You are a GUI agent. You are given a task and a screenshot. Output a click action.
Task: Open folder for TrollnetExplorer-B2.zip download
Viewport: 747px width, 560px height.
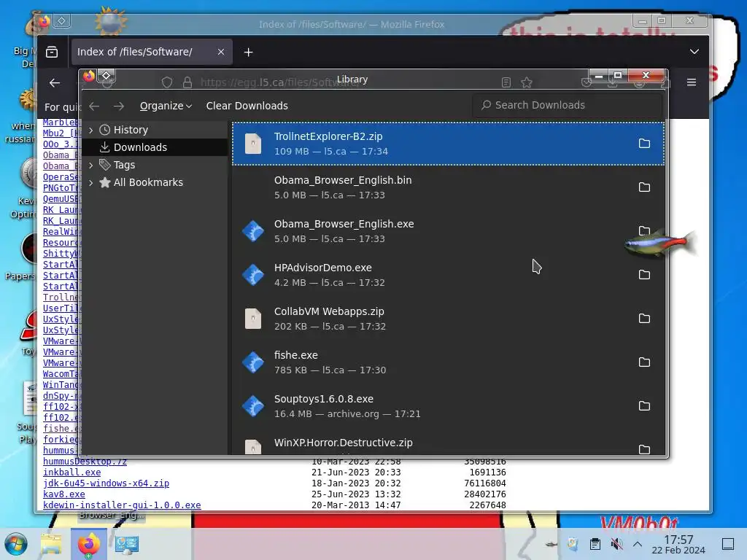644,144
